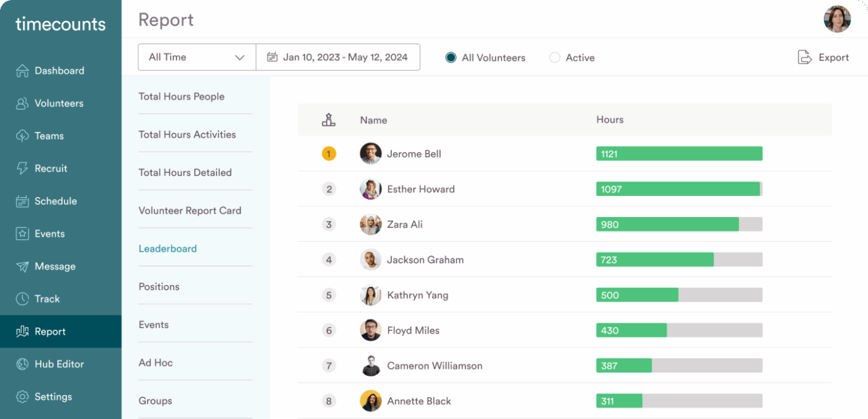Click the ranking podium icon in table header
The image size is (868, 419).
[329, 120]
